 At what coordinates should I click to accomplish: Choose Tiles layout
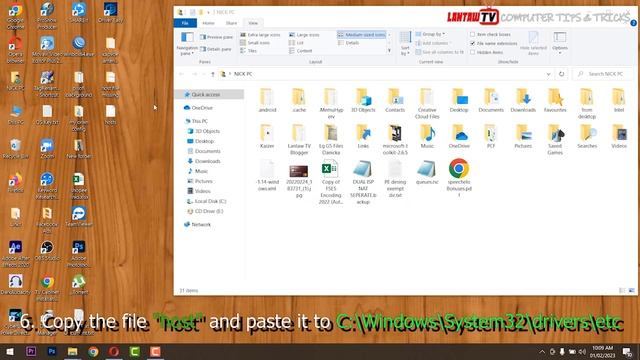(248, 51)
